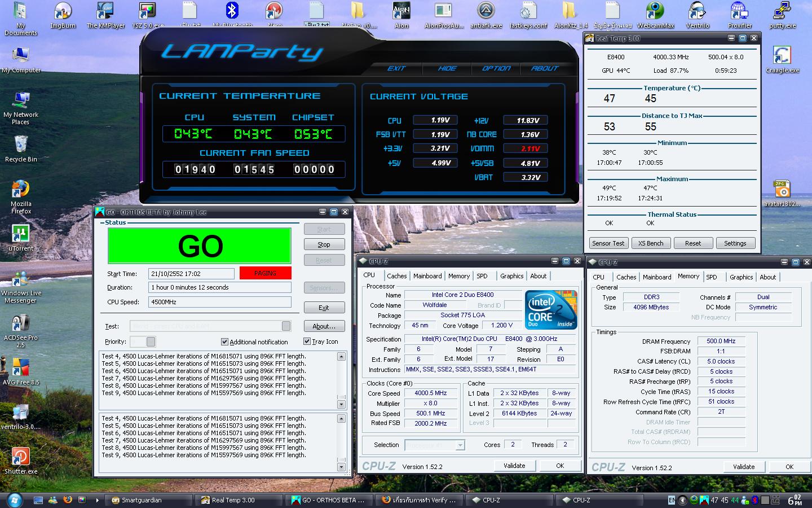
Task: Open the uTorrent desktop icon
Action: tap(21, 238)
